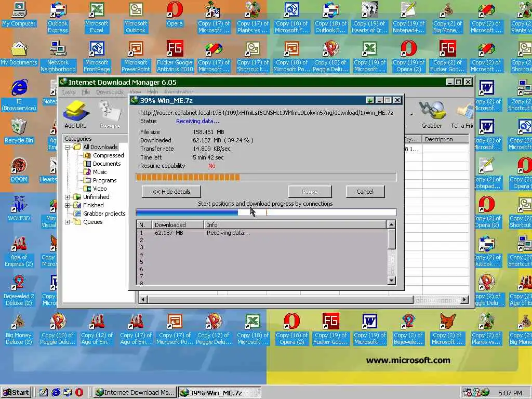
Task: Select the Grabber projects item
Action: (x=100, y=214)
